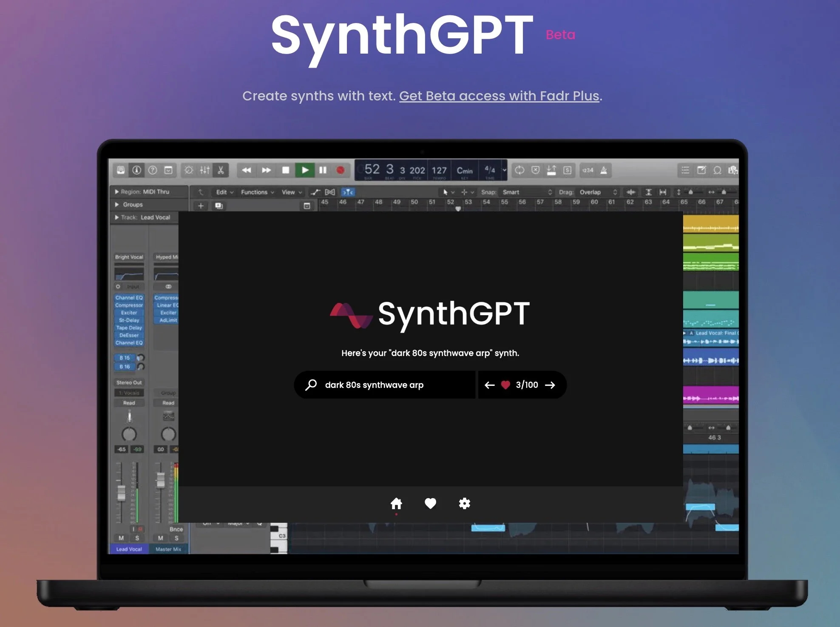Viewport: 840px width, 627px height.
Task: Click previous synth left arrow in SynthGPT
Action: point(490,385)
